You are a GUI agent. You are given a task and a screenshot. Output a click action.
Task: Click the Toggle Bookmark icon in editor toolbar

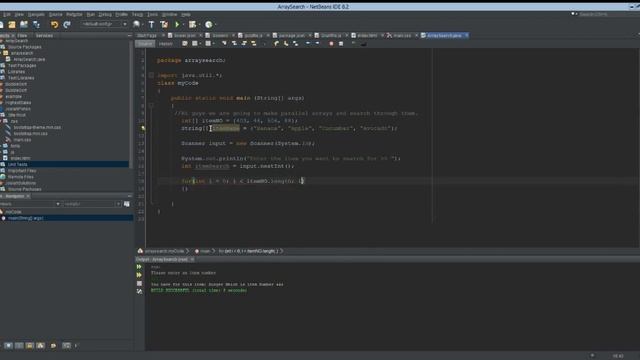click(296, 43)
